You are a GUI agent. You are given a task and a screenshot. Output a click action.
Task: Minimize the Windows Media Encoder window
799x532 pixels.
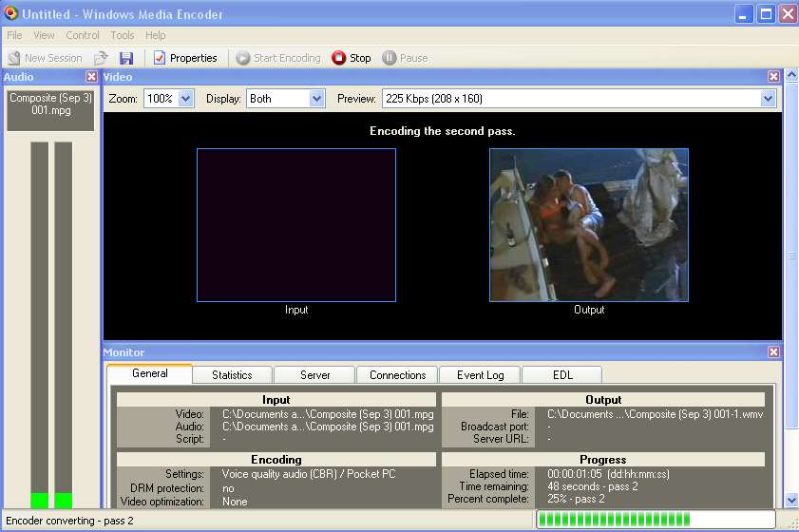[744, 13]
